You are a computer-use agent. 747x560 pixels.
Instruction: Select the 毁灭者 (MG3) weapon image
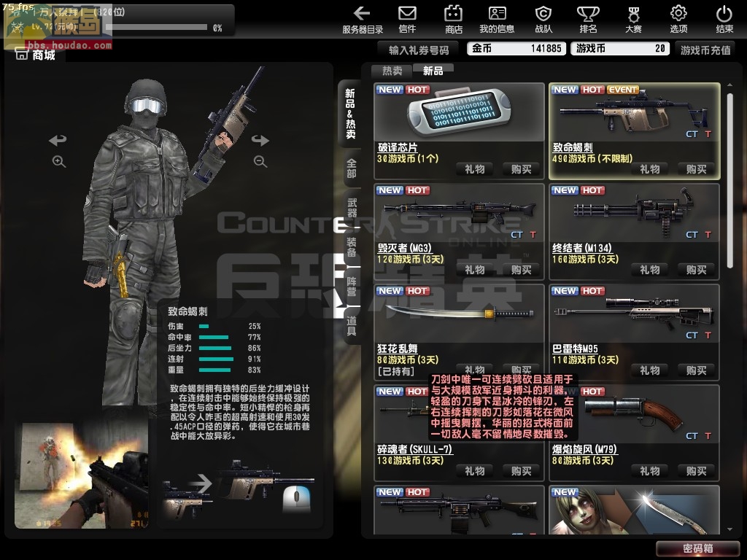pyautogui.click(x=460, y=214)
